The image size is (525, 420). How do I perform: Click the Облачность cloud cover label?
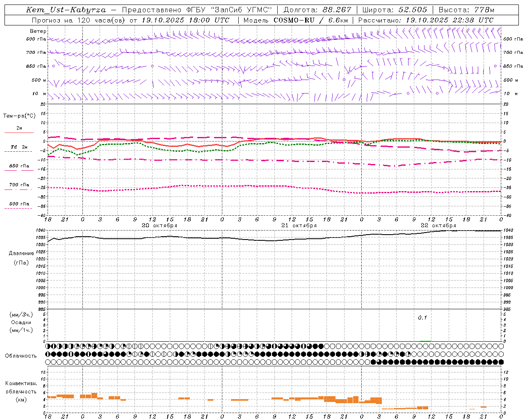(x=21, y=356)
